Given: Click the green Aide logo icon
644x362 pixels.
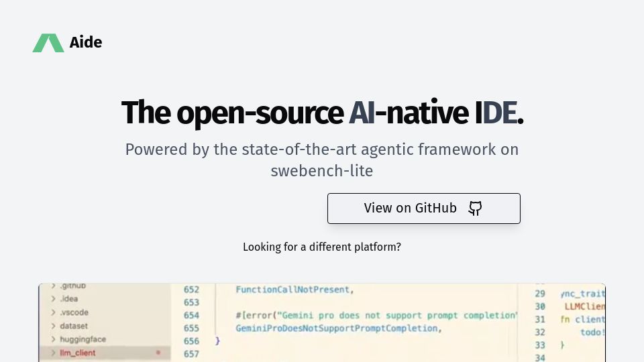Looking at the screenshot, I should [x=48, y=43].
